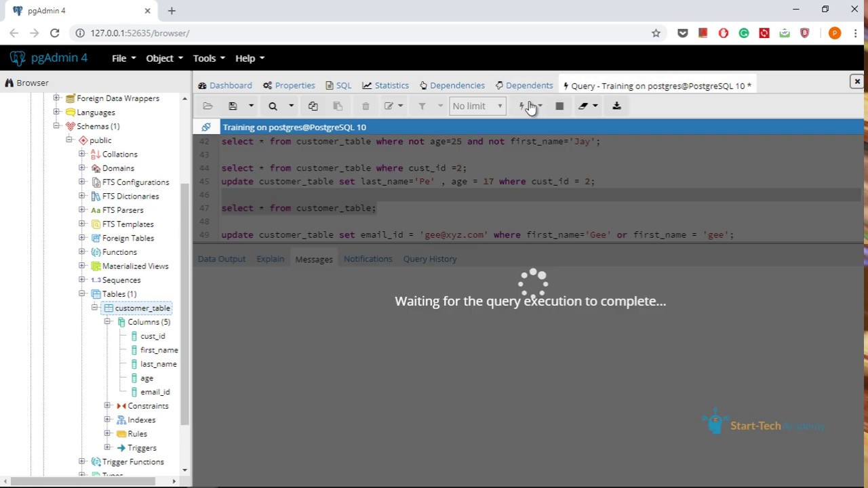Collapse the Schemas (1) tree node
This screenshot has height=488, width=868.
tap(57, 126)
